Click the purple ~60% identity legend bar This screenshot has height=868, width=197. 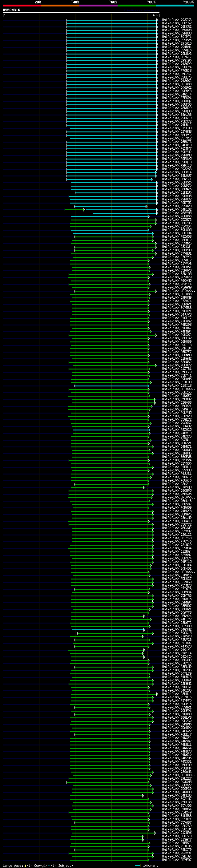[x=99, y=6]
